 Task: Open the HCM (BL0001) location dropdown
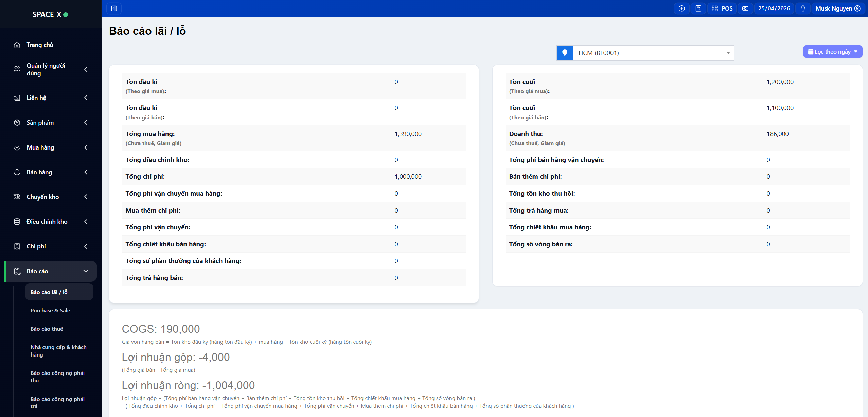653,53
